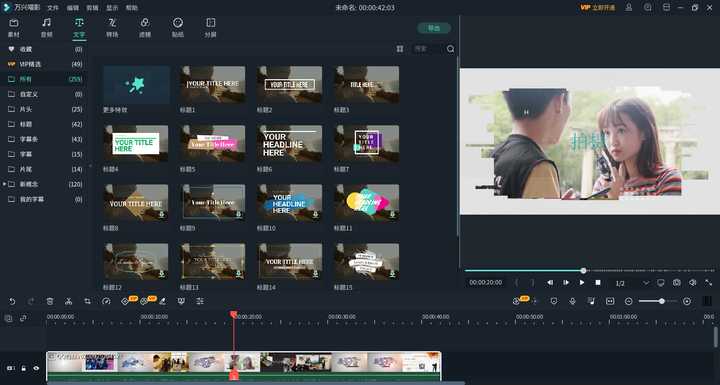720x385 pixels.
Task: Switch to the 滤镜 filters tab
Action: (x=145, y=28)
